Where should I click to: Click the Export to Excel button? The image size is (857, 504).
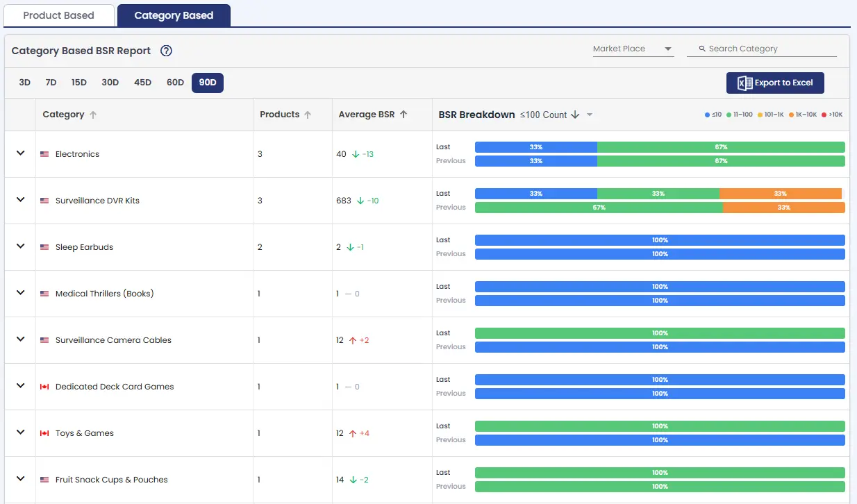pyautogui.click(x=775, y=83)
